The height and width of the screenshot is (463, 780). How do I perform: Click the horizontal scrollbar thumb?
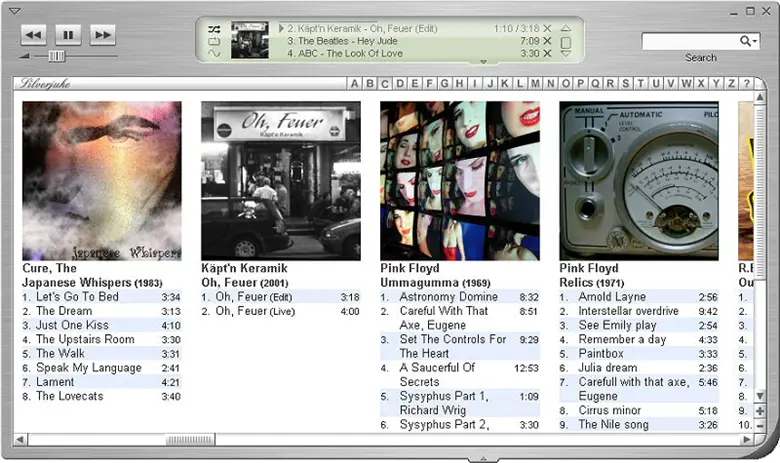(x=190, y=440)
